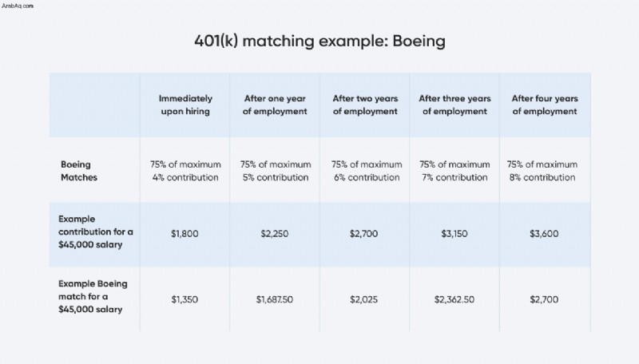Click the $3,150 contribution cell
639x364 pixels.
pyautogui.click(x=454, y=234)
